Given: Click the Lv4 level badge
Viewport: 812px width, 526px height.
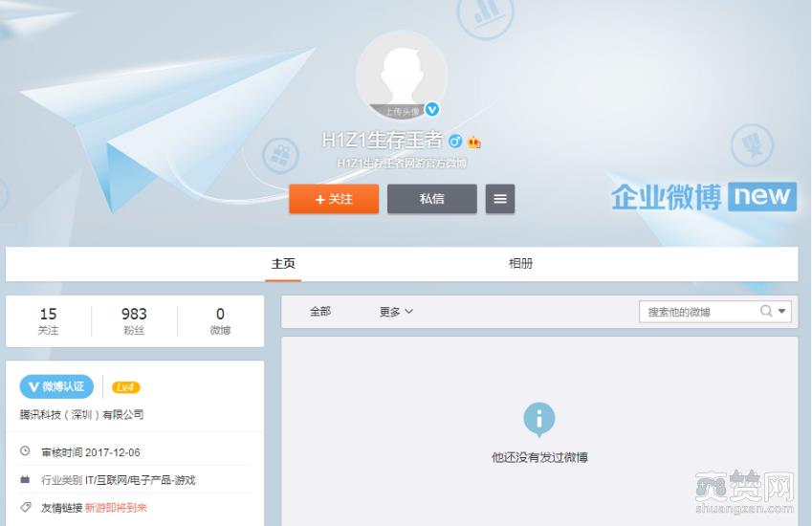Looking at the screenshot, I should click(126, 387).
